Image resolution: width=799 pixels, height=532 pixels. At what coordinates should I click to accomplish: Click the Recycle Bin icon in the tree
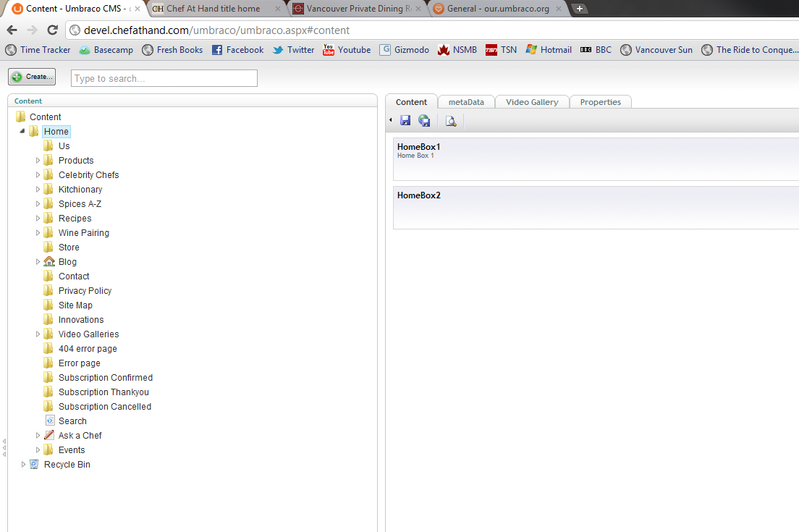click(x=34, y=464)
